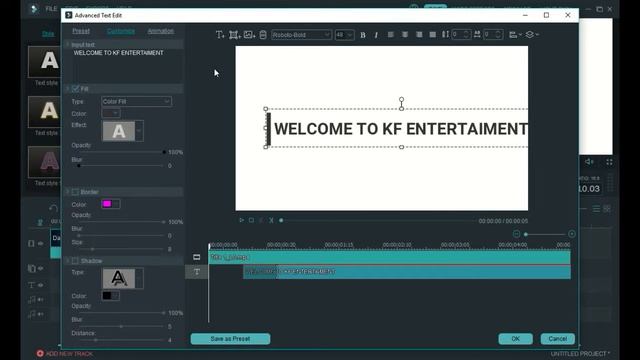Enable the Shadow checkbox
The width and height of the screenshot is (640, 360).
tap(75, 261)
